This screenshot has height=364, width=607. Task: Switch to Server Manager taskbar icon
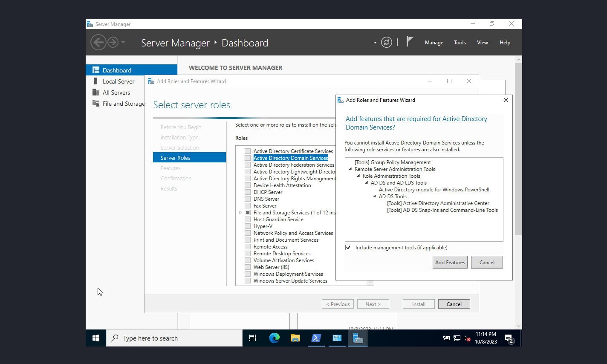(x=358, y=338)
